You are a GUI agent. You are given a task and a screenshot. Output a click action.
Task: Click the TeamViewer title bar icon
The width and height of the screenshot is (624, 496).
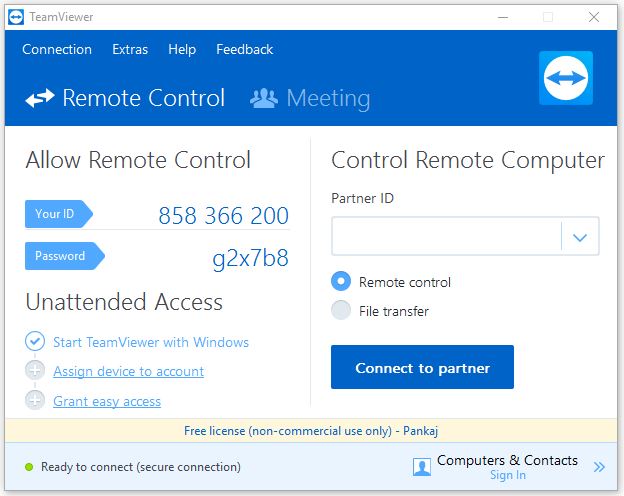pyautogui.click(x=16, y=17)
